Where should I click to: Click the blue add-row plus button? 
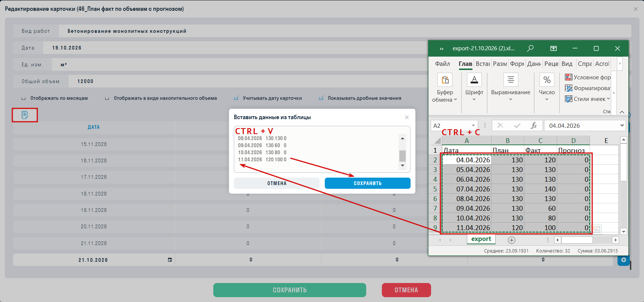[623, 260]
